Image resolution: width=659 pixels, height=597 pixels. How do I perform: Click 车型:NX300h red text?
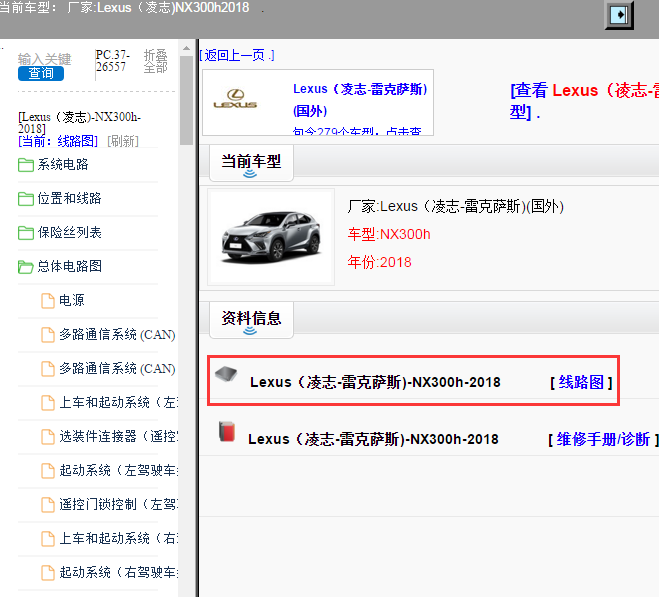pyautogui.click(x=389, y=234)
